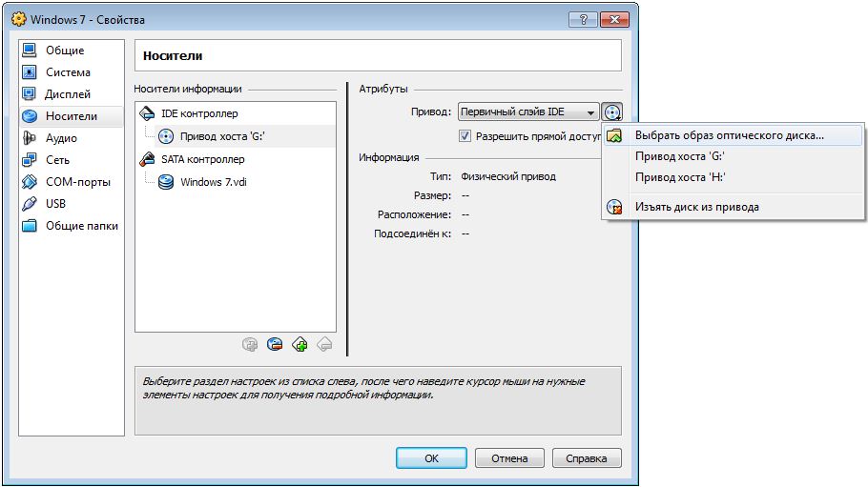Image resolution: width=868 pixels, height=487 pixels.
Task: Open the Общие папки settings section
Action: tap(71, 226)
